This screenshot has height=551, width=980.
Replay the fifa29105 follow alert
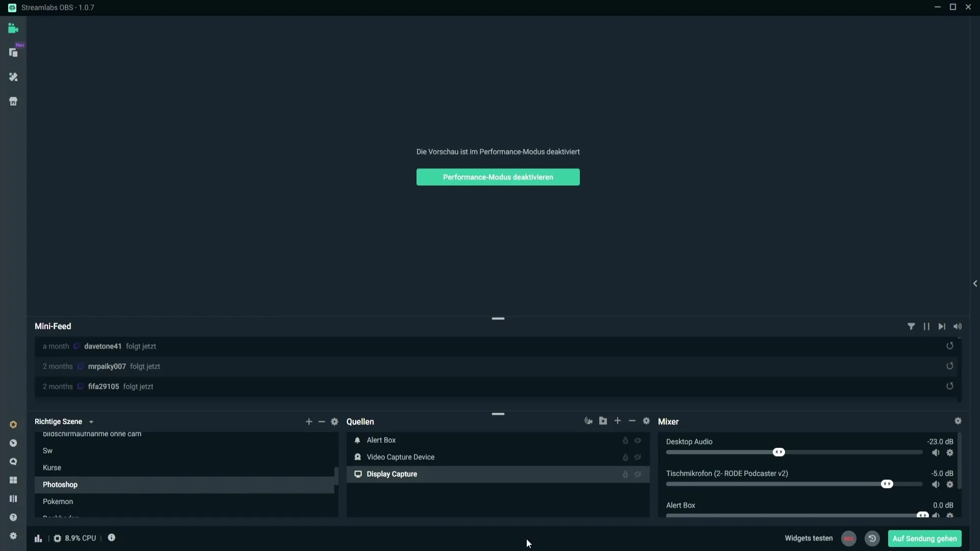pos(950,386)
